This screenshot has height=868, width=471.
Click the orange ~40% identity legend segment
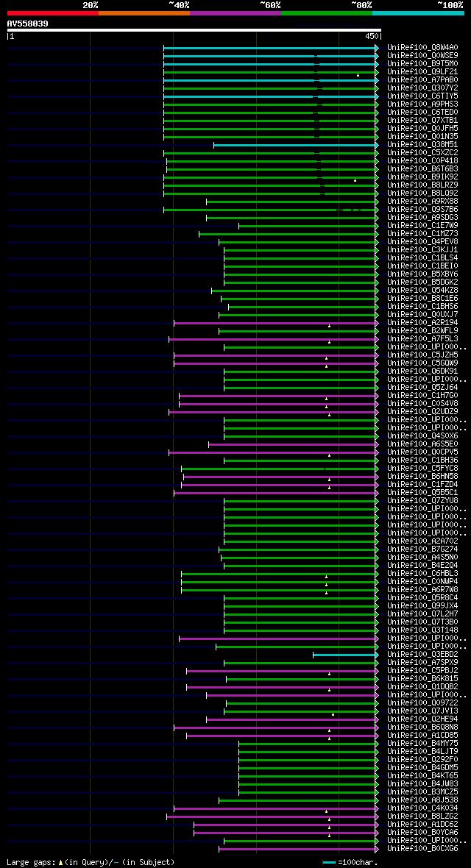tap(144, 13)
